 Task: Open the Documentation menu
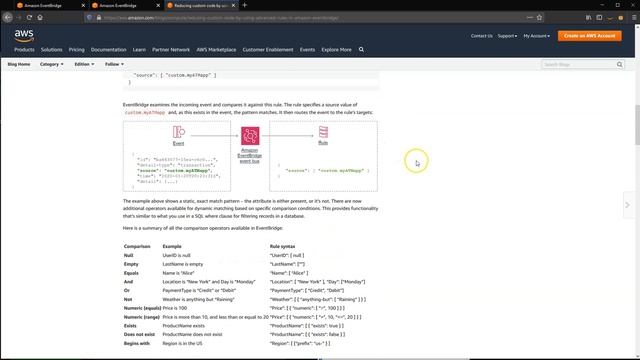109,49
